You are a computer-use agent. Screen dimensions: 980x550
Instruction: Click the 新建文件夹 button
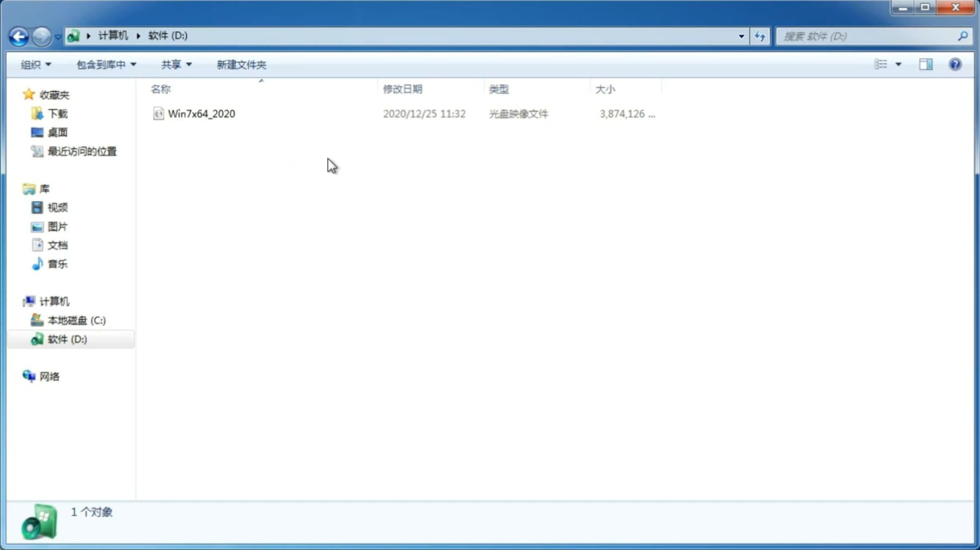(242, 64)
